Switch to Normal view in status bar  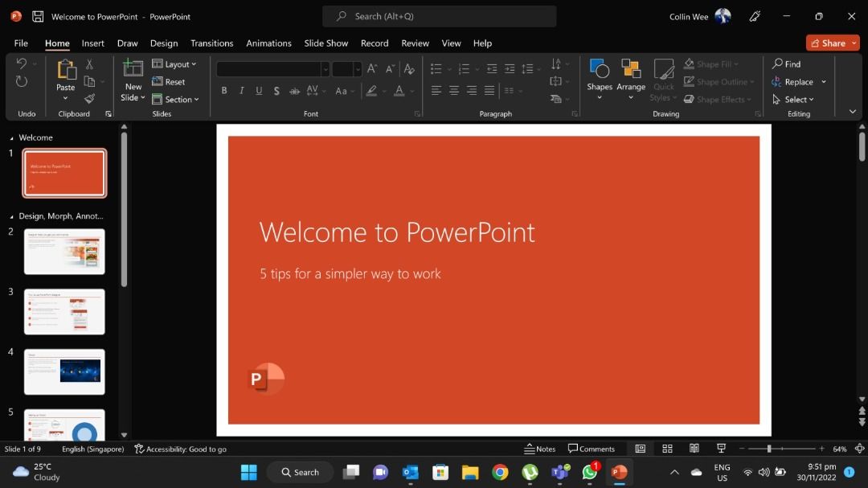pyautogui.click(x=640, y=449)
